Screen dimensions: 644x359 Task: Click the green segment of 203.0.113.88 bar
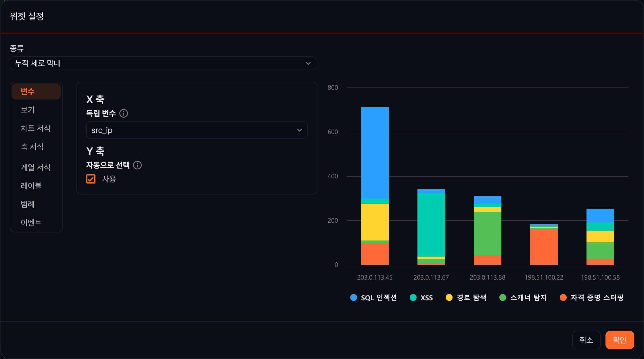click(488, 234)
